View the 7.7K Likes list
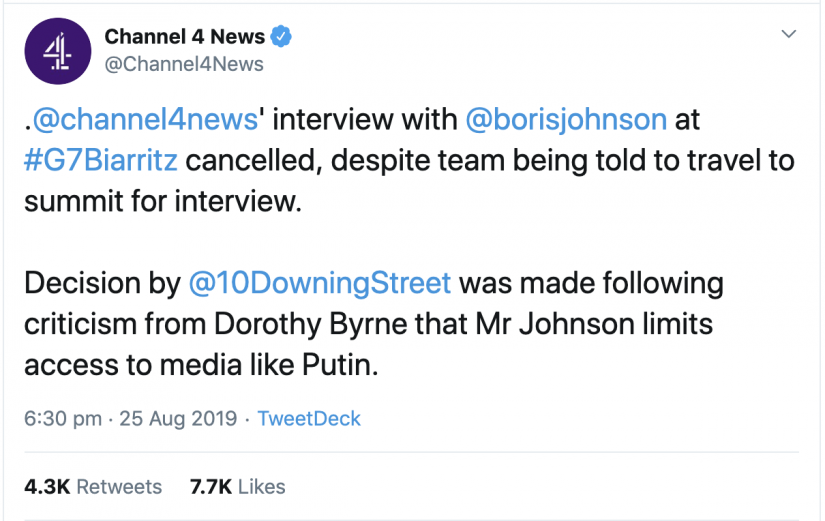Viewport: 825px width, 521px height. [x=237, y=487]
